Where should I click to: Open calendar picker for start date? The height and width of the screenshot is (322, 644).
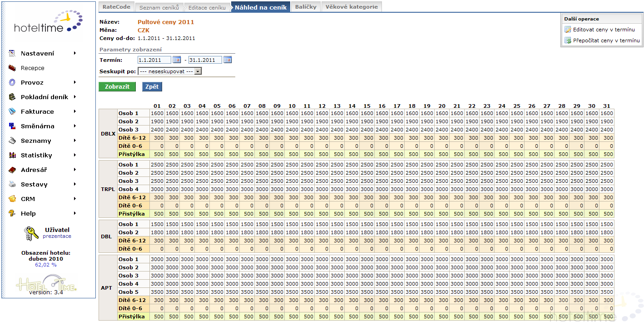coord(177,60)
